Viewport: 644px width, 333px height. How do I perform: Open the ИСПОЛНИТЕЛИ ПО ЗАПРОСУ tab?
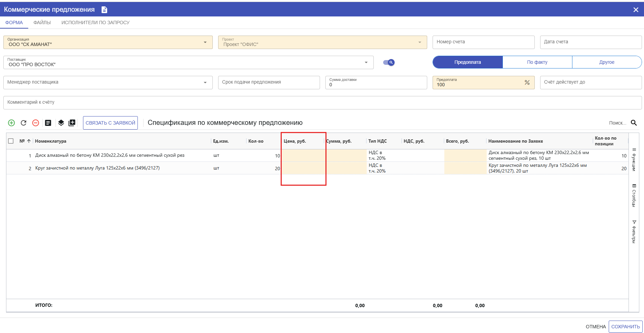point(95,22)
